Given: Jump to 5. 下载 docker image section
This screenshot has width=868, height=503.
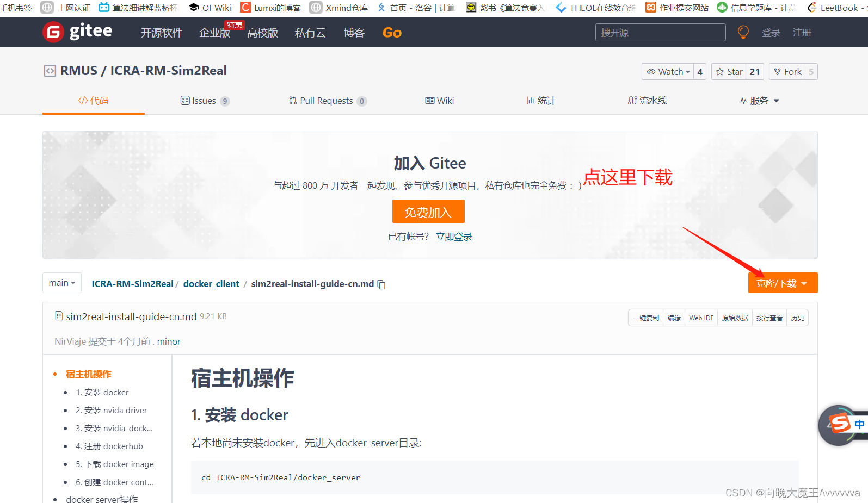Looking at the screenshot, I should [x=115, y=464].
